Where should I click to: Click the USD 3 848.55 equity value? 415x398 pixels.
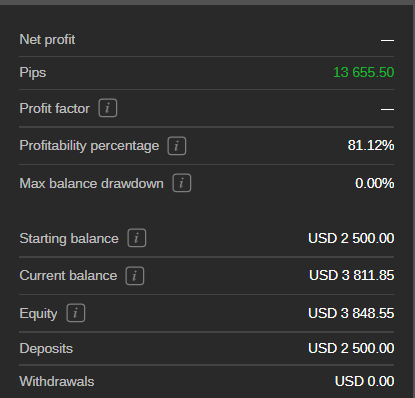pyautogui.click(x=351, y=313)
